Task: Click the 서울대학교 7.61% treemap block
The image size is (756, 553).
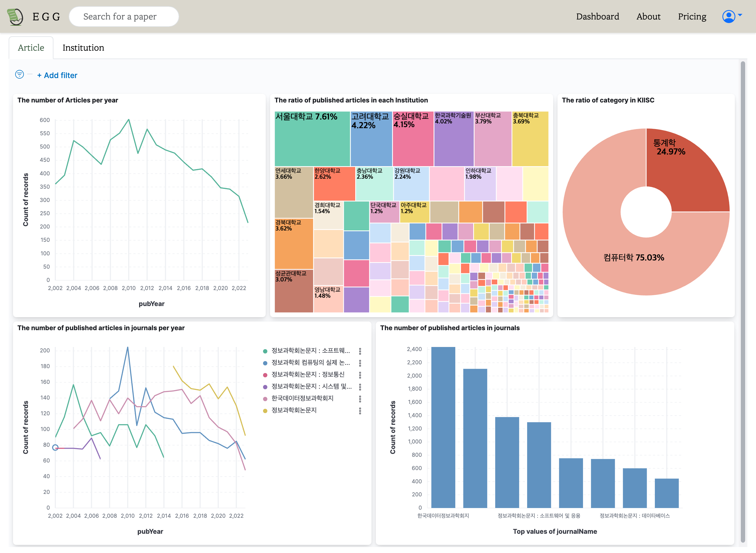Action: coord(312,139)
